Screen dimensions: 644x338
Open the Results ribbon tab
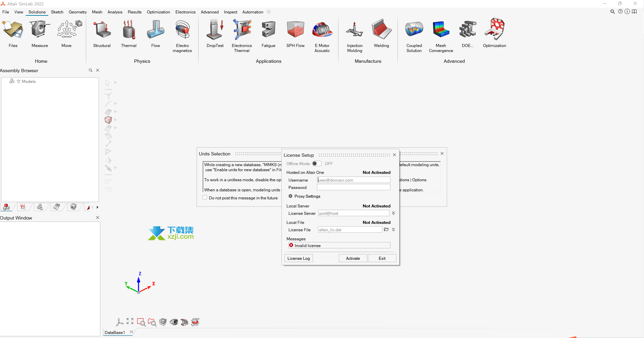[135, 12]
